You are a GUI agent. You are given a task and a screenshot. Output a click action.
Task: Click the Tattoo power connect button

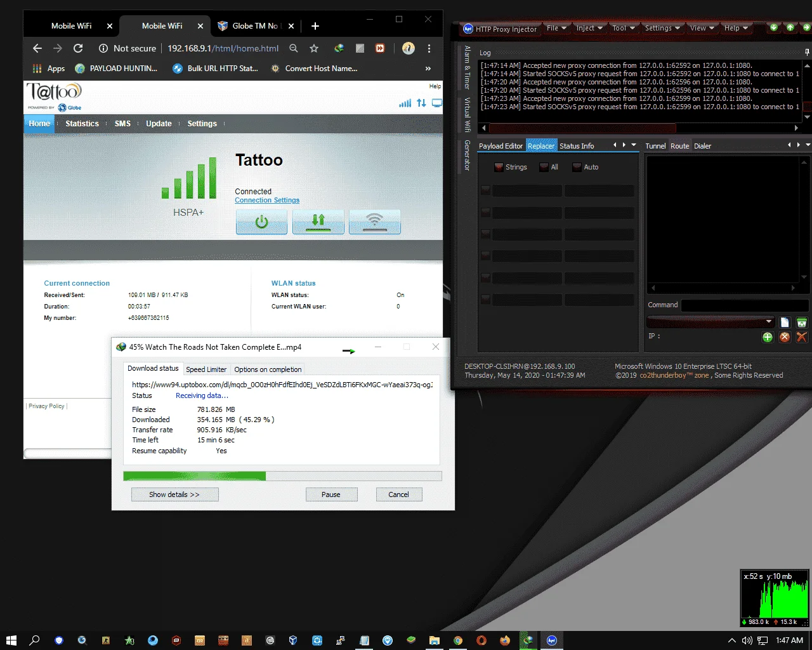pos(261,222)
